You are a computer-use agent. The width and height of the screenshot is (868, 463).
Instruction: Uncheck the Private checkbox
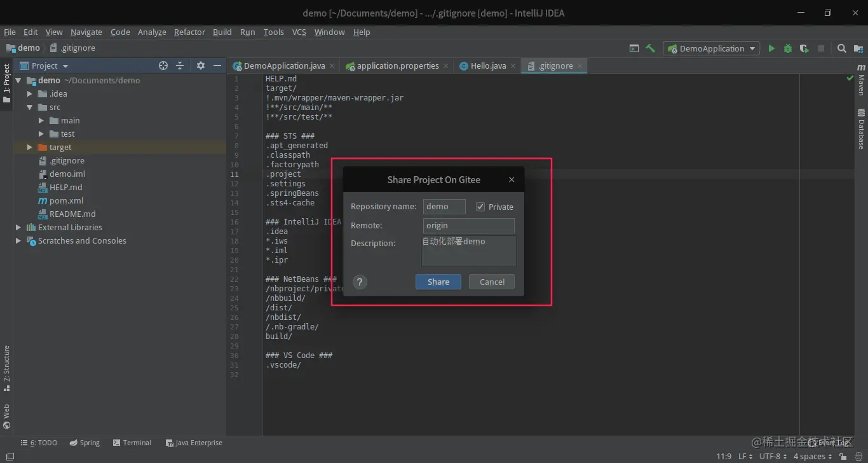tap(480, 207)
